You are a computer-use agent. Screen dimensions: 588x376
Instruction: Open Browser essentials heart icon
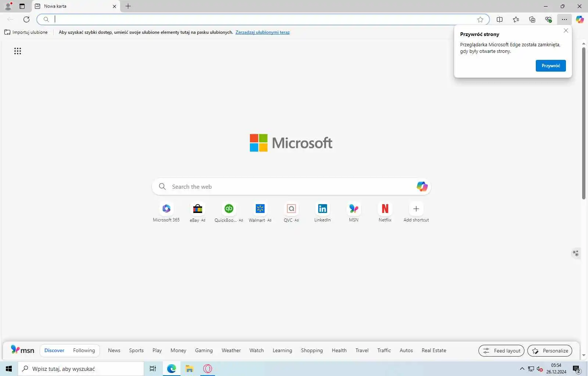tap(548, 19)
